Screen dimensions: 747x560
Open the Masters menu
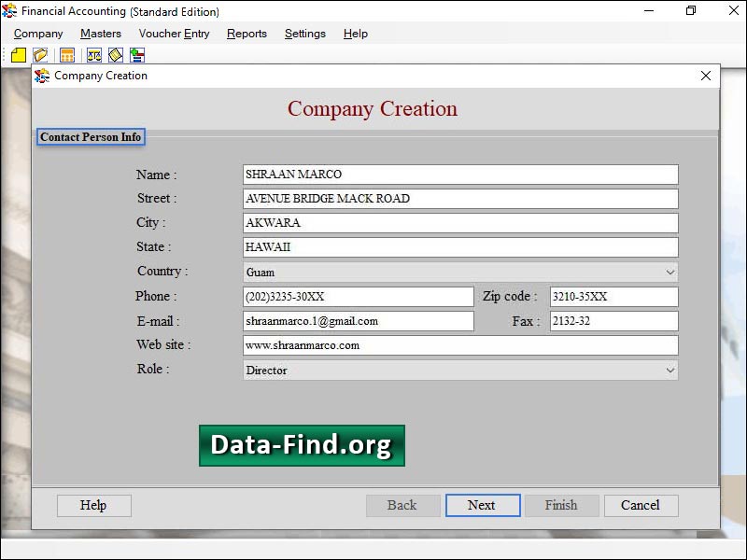[100, 34]
